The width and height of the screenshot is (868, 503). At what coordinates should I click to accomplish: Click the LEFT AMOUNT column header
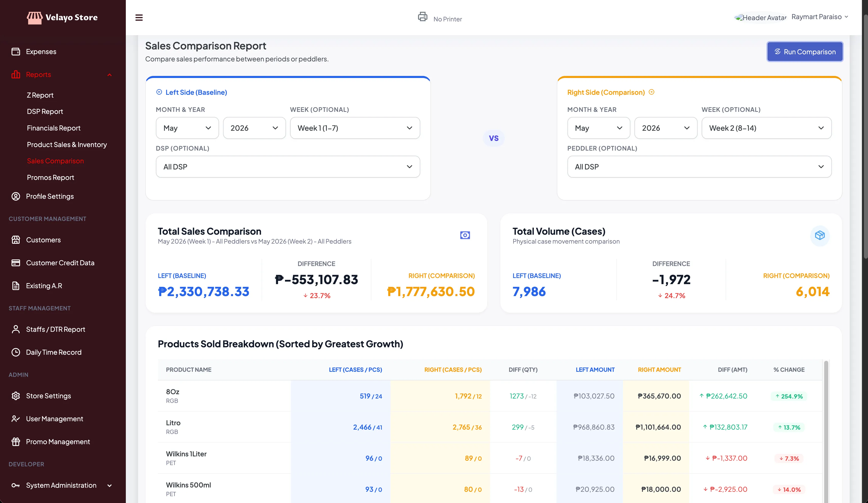click(595, 370)
